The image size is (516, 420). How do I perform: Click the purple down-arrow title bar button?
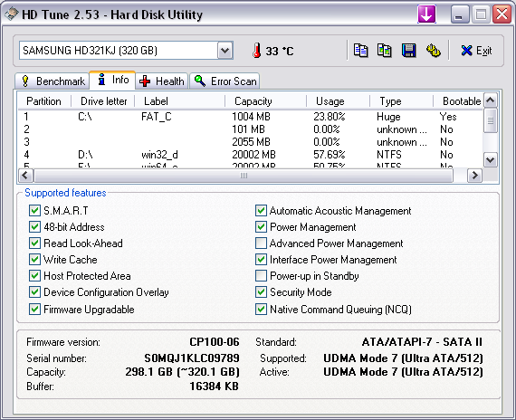(426, 14)
